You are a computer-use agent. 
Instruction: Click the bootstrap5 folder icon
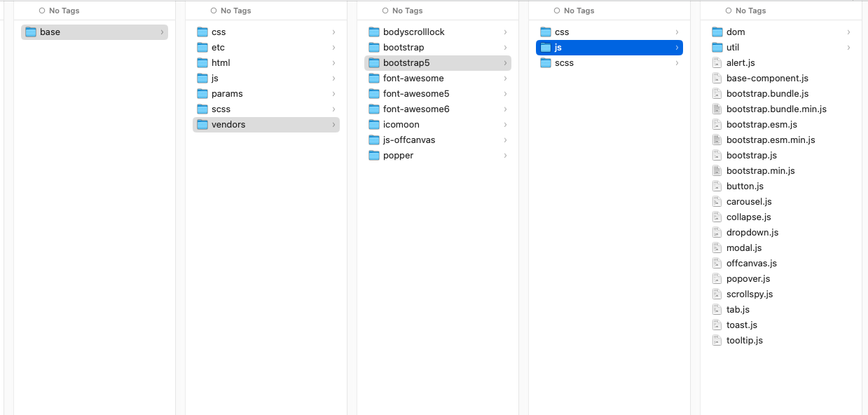374,63
